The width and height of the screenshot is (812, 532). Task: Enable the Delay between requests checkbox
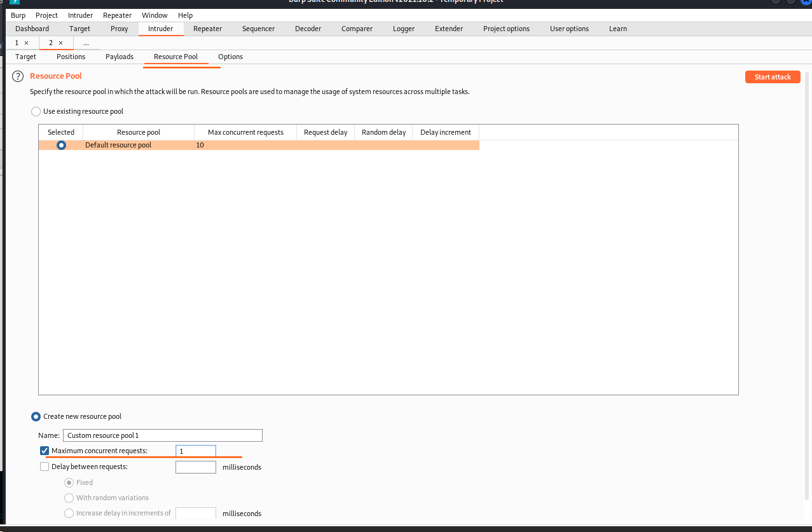(45, 467)
